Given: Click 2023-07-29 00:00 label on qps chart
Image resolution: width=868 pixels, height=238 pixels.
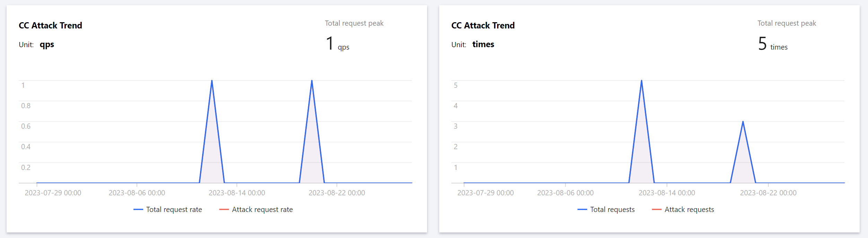Looking at the screenshot, I should [x=53, y=193].
